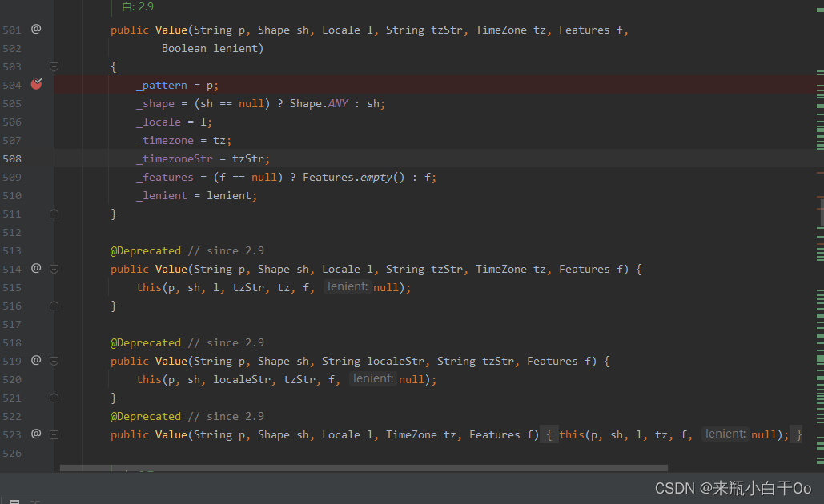
Task: Toggle the fold end marker at line 516
Action: 54,305
